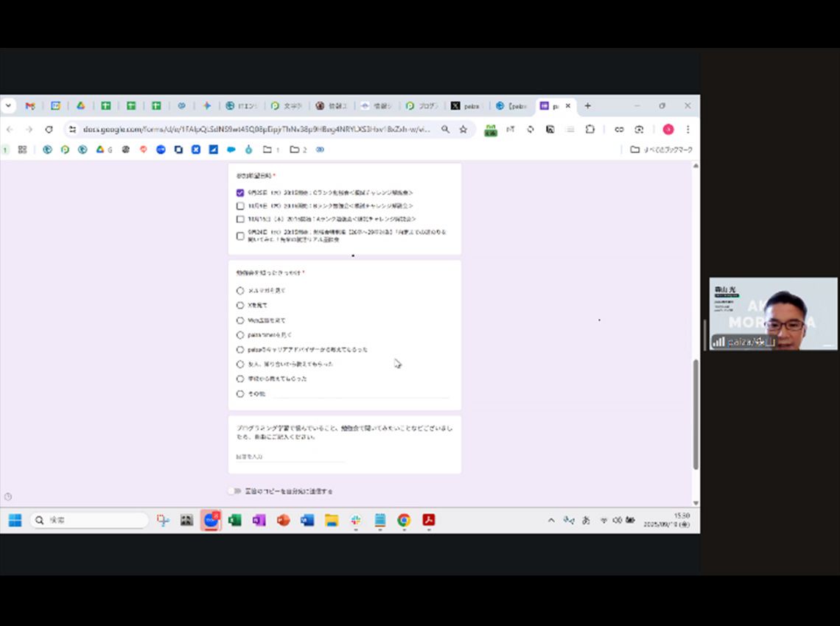Open the tab search dropdown in Chrome

pyautogui.click(x=8, y=106)
